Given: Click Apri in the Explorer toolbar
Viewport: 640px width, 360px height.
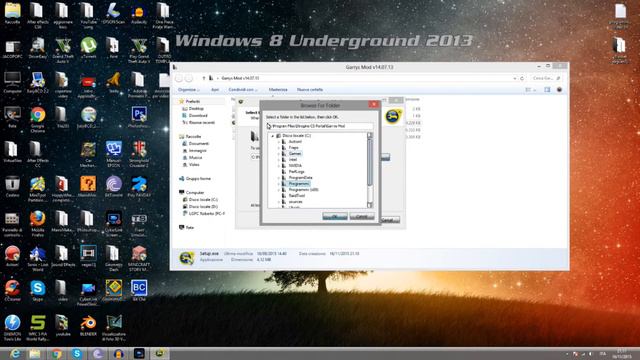Looking at the screenshot, I should tap(215, 89).
